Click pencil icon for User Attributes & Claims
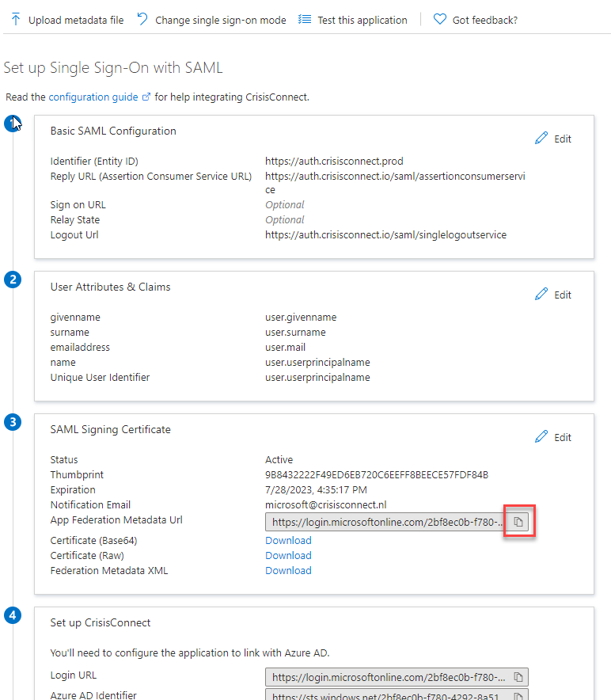The height and width of the screenshot is (700, 611). pos(541,294)
